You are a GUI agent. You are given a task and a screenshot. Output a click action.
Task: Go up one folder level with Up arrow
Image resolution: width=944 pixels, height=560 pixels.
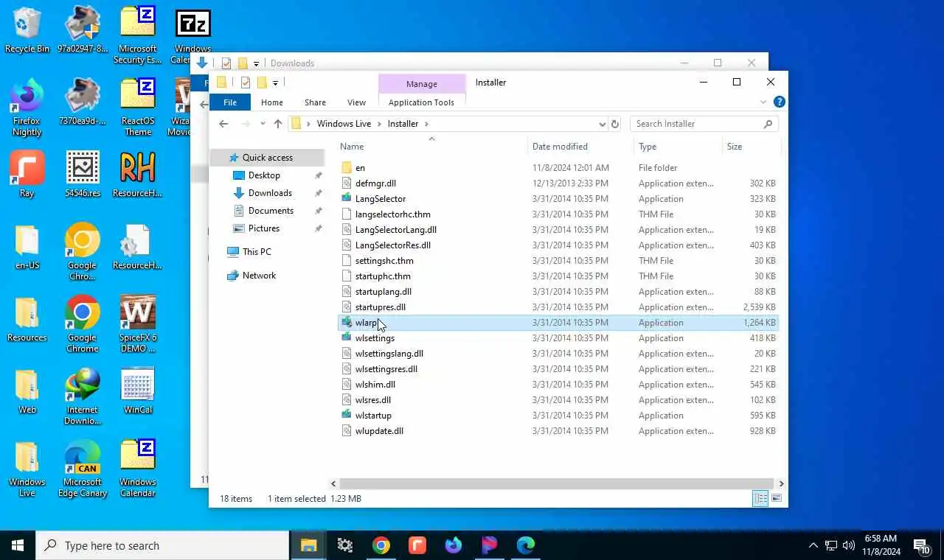pos(277,124)
